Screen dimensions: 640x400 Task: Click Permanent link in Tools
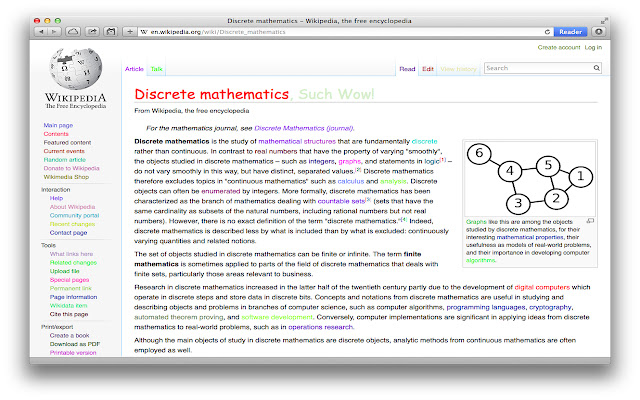click(x=71, y=288)
